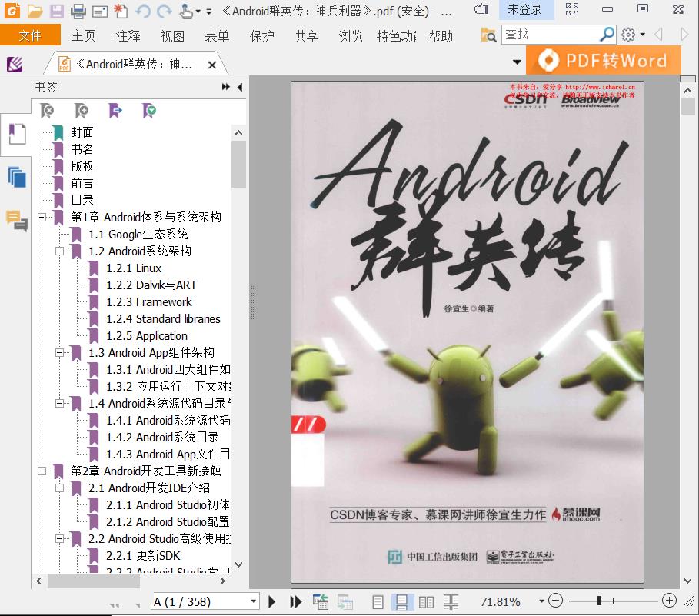
Task: Click the magnifier icon in the search box
Action: (607, 35)
